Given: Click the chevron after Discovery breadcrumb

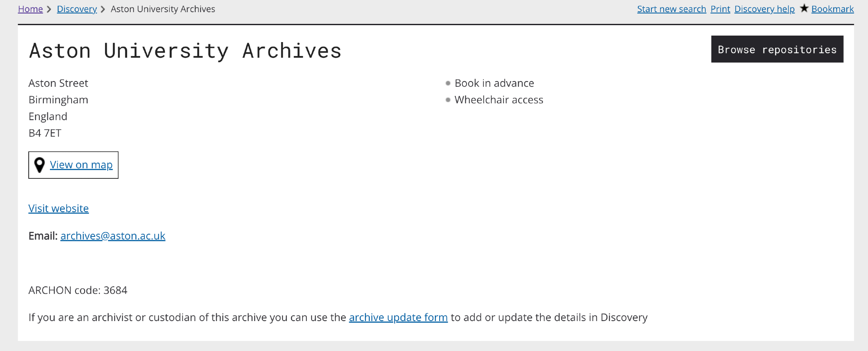Looking at the screenshot, I should pos(103,9).
